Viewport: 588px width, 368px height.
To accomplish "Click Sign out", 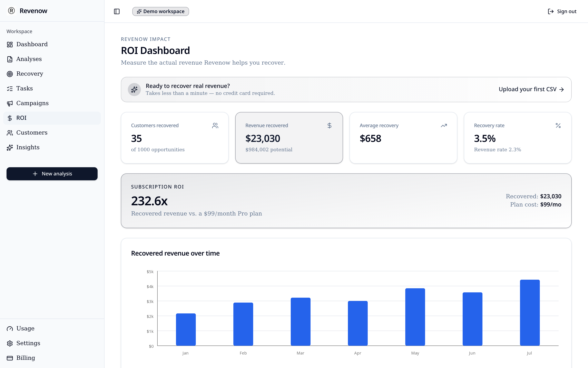I will (x=562, y=11).
